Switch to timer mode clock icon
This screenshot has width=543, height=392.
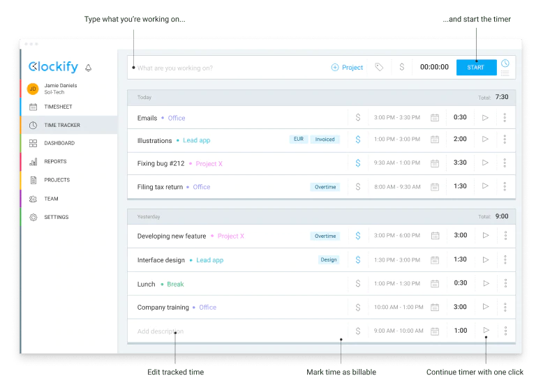[505, 63]
